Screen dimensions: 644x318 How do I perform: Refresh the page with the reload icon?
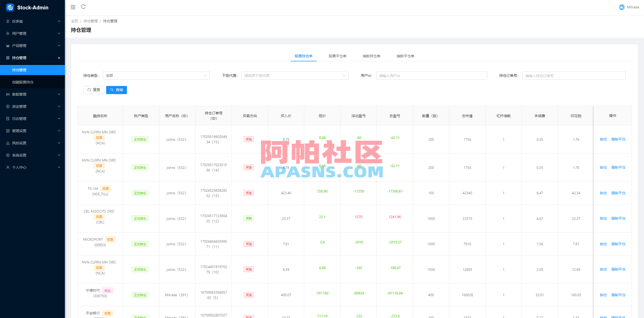[84, 7]
